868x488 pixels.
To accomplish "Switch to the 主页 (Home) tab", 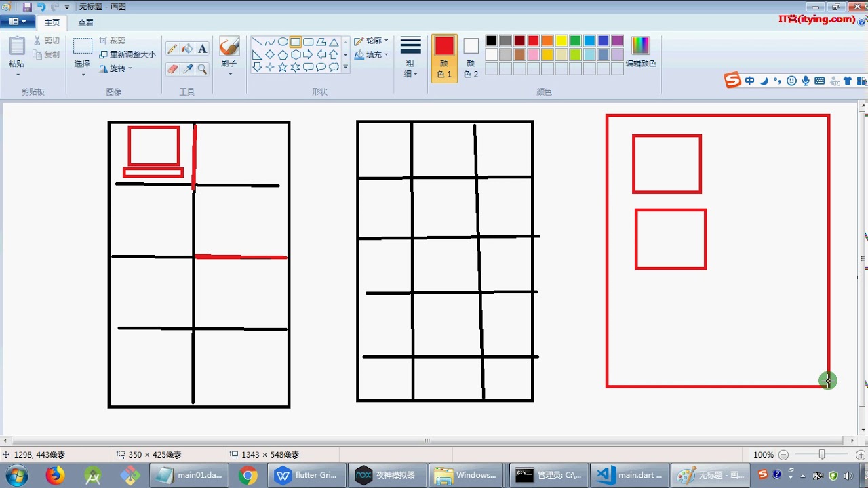I will click(52, 22).
